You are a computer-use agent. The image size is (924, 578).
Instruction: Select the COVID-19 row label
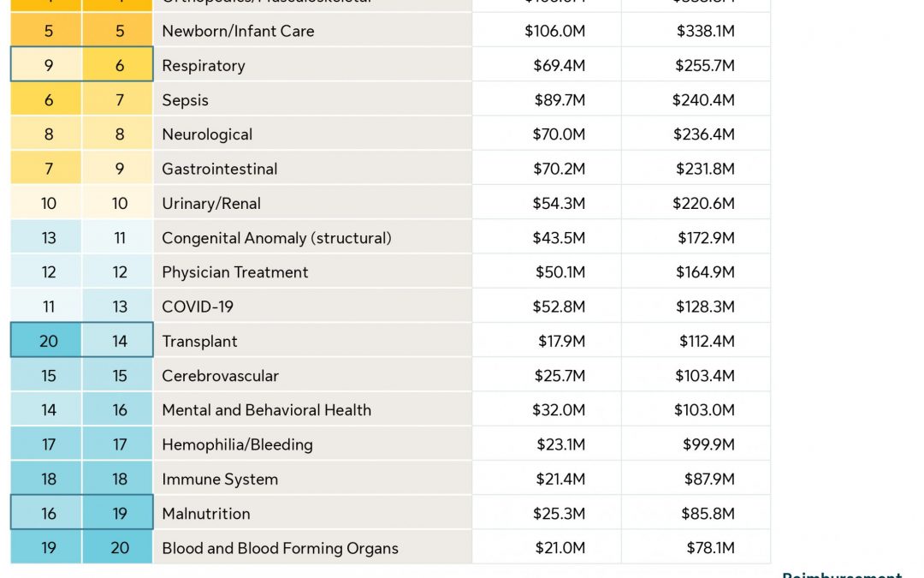pyautogui.click(x=198, y=307)
